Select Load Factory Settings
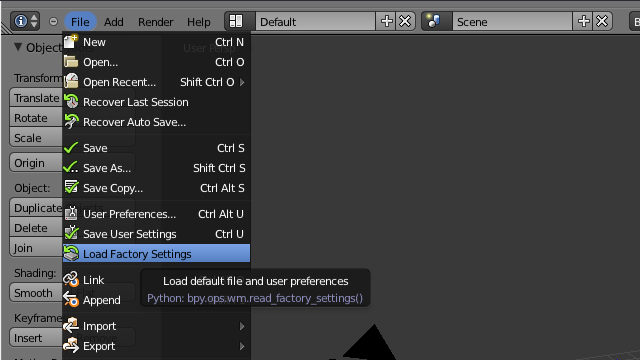This screenshot has width=640, height=360. (156, 254)
